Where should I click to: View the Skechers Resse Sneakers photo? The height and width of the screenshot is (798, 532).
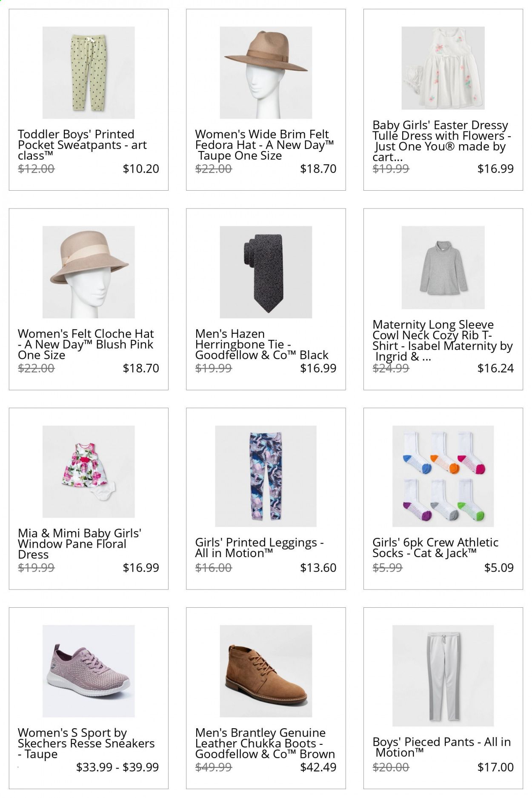(x=89, y=671)
